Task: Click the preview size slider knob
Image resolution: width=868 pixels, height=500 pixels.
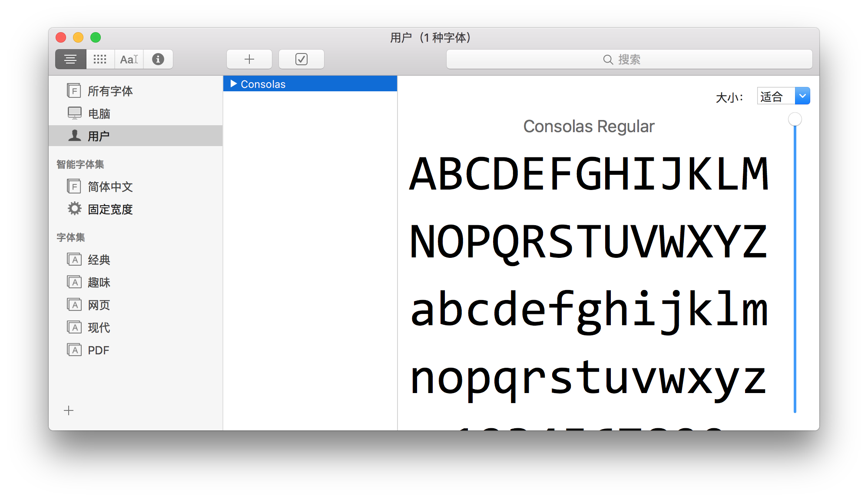Action: tap(795, 119)
